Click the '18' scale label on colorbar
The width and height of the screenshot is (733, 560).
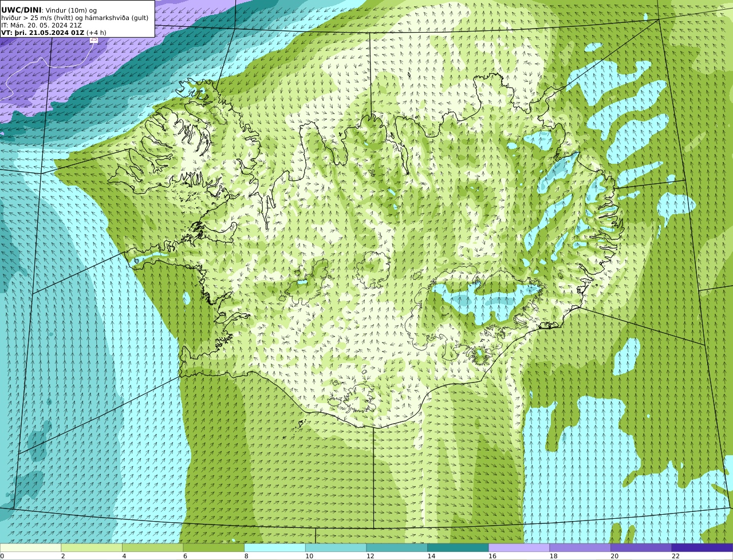click(554, 556)
